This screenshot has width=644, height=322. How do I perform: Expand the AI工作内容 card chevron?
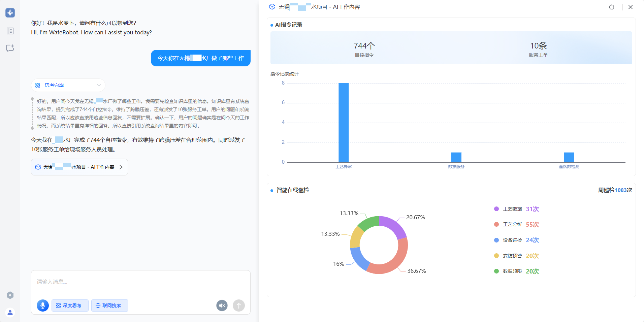[121, 167]
